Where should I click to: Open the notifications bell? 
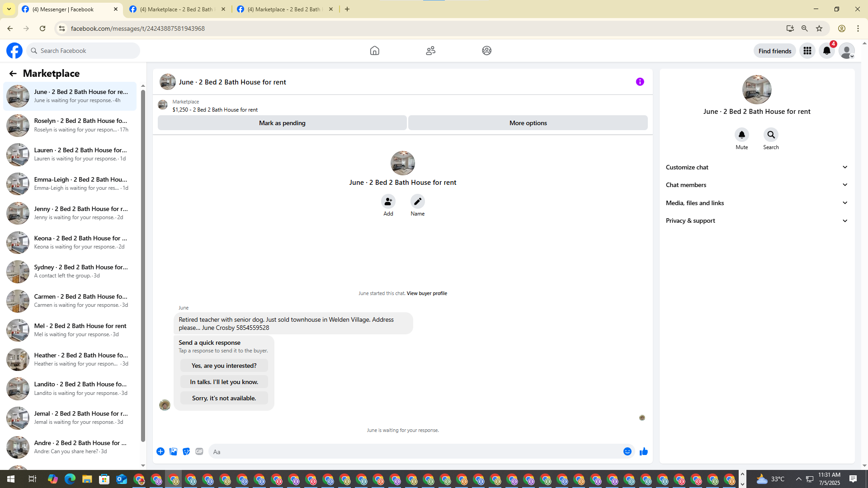[x=826, y=51]
